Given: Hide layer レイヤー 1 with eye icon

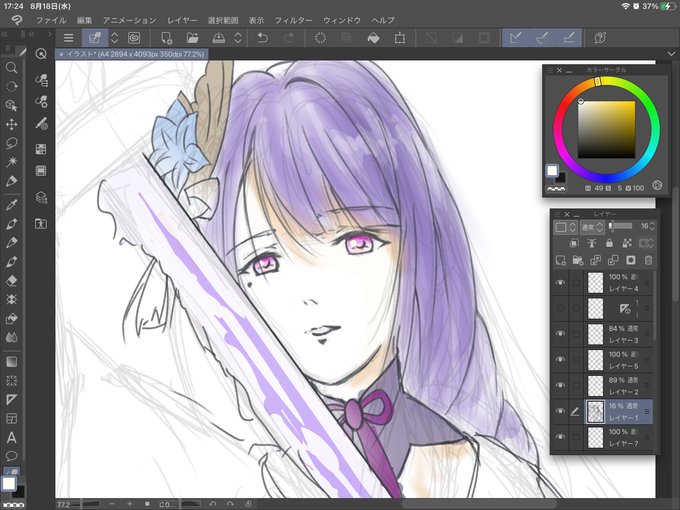Looking at the screenshot, I should point(560,411).
